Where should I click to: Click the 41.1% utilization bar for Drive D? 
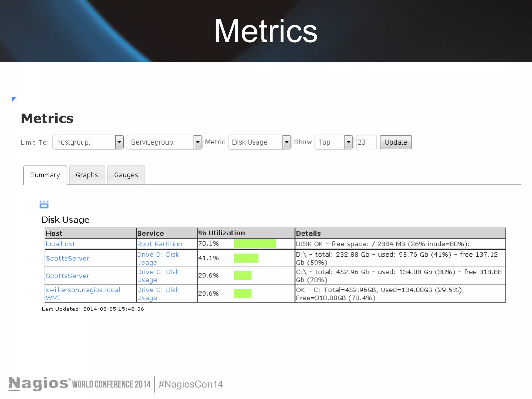click(246, 258)
